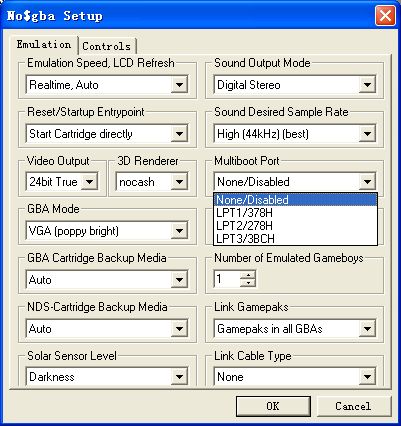
Task: Expand GBA Cartridge Backup Media arrow
Action: [x=179, y=280]
